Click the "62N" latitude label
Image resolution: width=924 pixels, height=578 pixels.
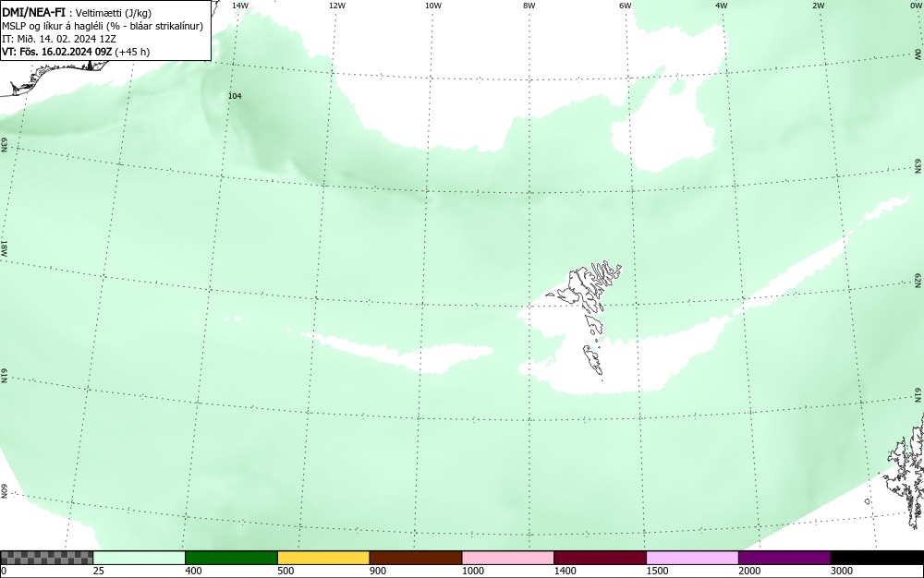click(x=918, y=280)
